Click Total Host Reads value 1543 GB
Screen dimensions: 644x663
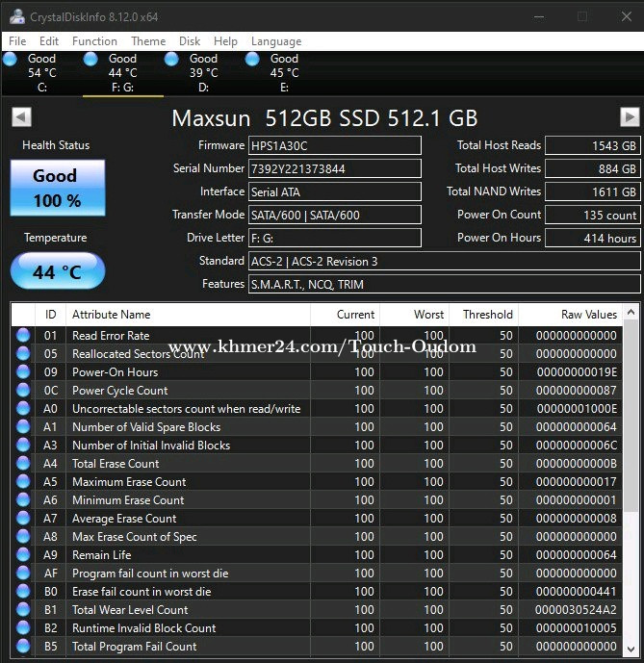point(593,145)
